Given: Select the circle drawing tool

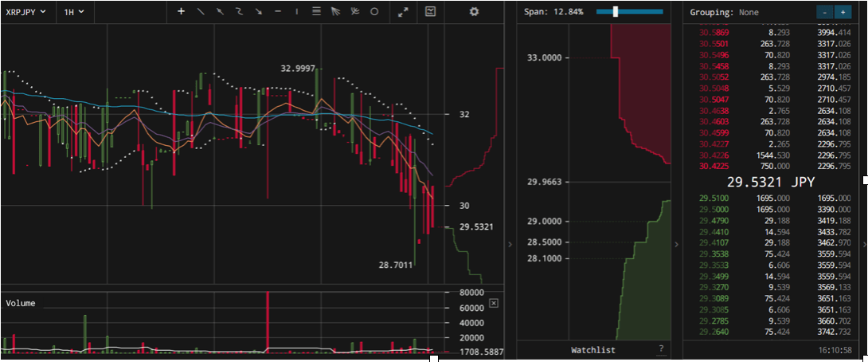Looking at the screenshot, I should [x=374, y=12].
